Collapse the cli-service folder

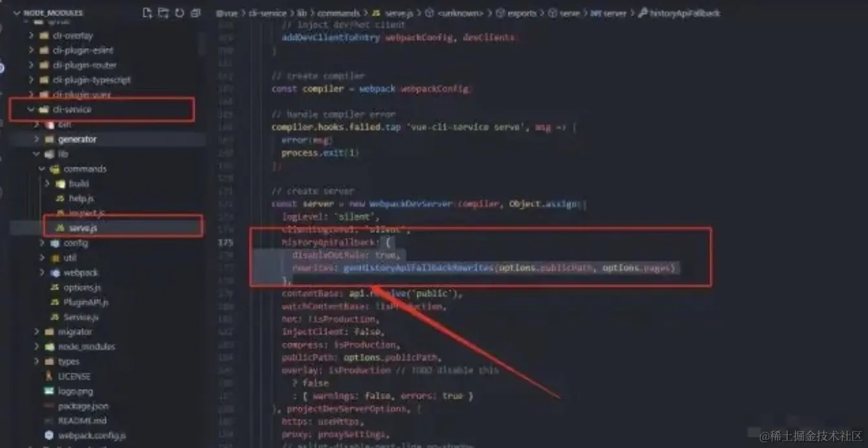[31, 109]
